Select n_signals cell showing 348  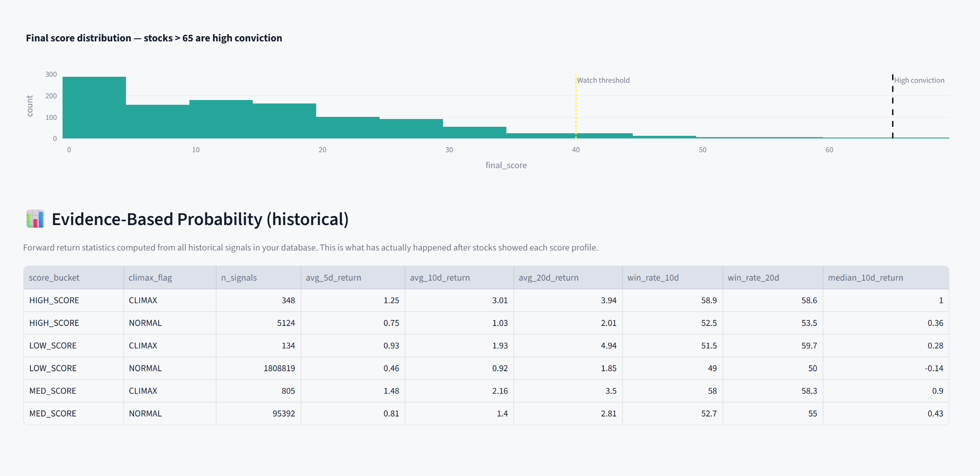[x=258, y=301]
